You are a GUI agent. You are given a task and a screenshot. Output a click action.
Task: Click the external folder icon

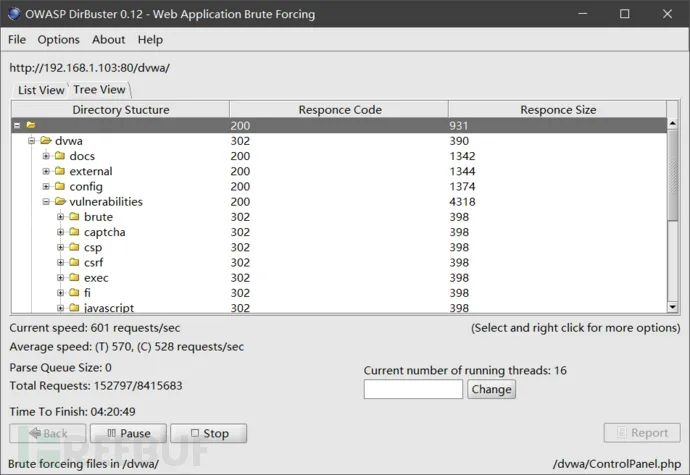[60, 171]
